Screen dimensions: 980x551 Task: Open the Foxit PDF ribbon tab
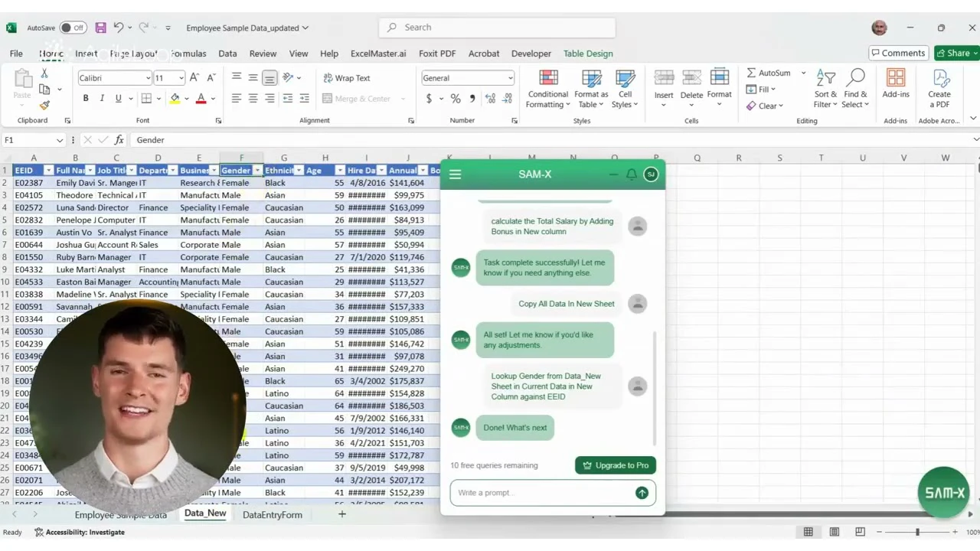[x=437, y=54]
